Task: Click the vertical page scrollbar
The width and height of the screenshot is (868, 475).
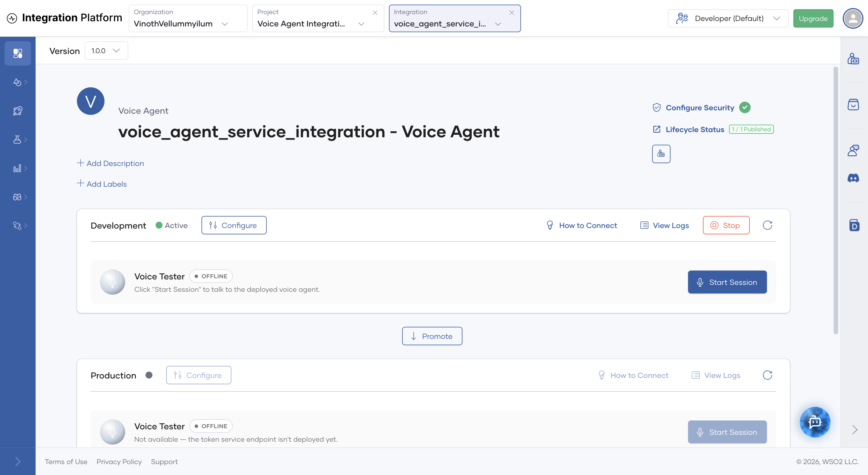Action: [836, 200]
